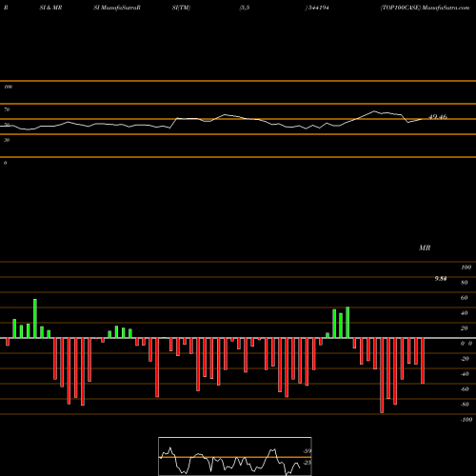Click the RSI current value 49.46
Screen dimensions: 476x476
(x=438, y=117)
